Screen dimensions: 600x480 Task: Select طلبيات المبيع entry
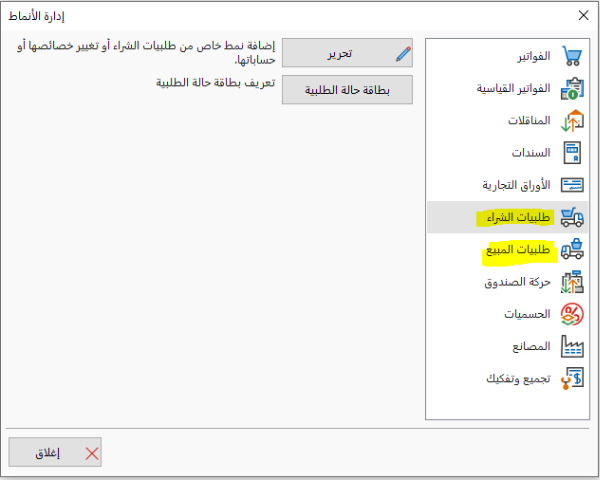tap(507, 249)
